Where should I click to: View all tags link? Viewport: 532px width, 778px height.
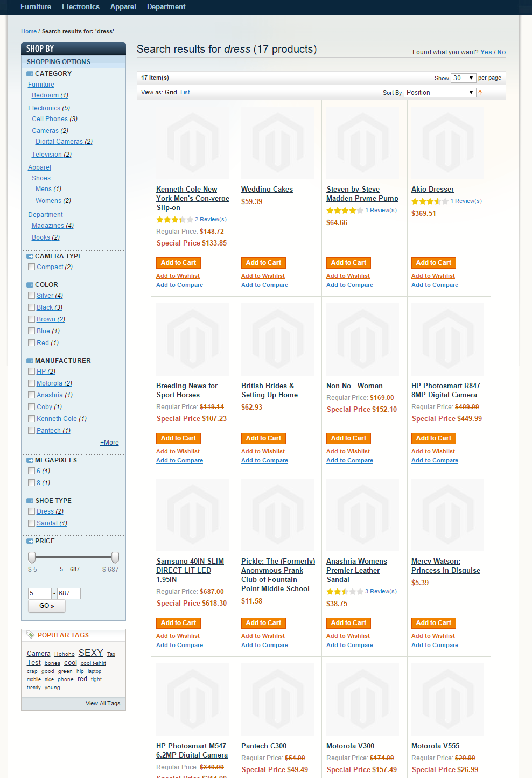coord(103,704)
